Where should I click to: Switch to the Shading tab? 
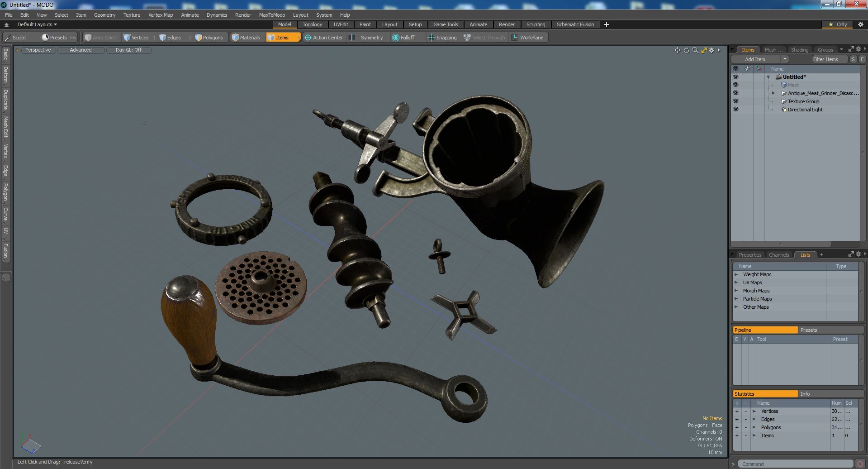coord(799,50)
